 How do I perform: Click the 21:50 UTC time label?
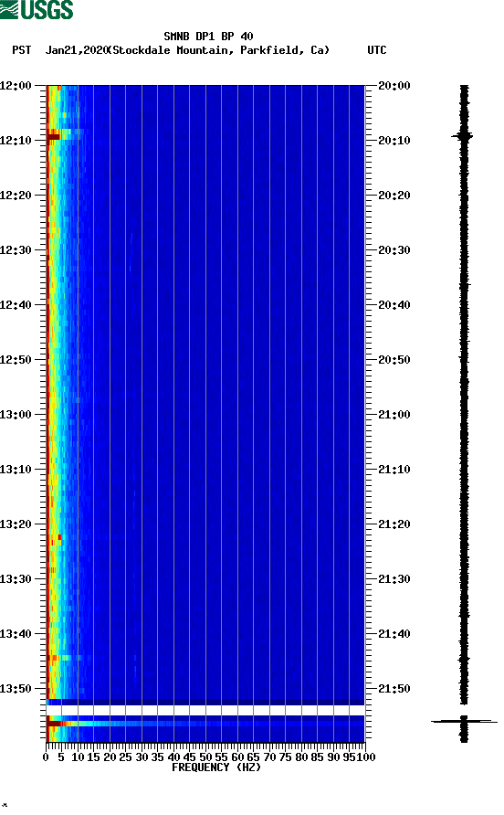[394, 689]
